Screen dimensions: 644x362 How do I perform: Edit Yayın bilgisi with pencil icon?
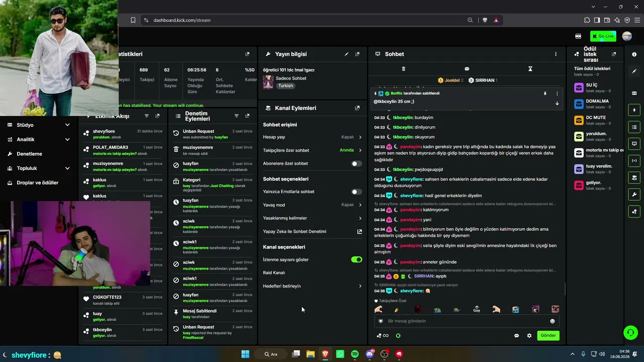(x=346, y=54)
